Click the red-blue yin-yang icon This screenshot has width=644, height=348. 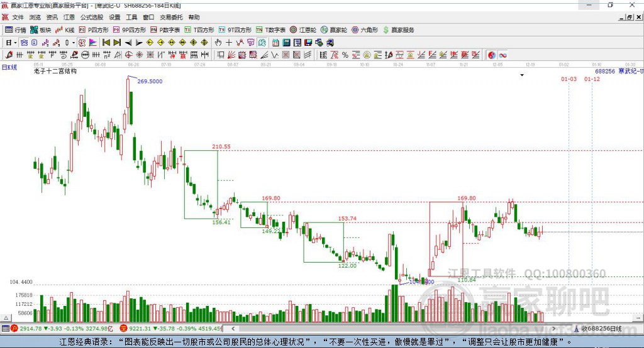click(492, 55)
